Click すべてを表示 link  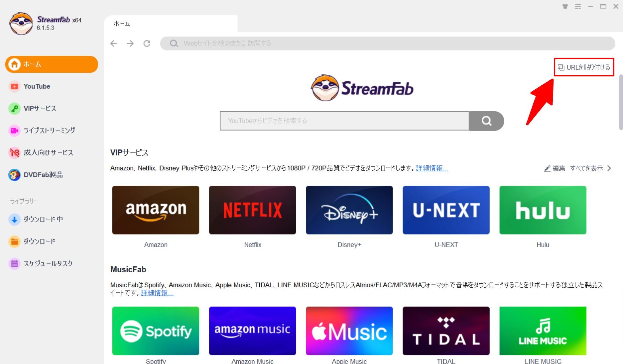(586, 168)
